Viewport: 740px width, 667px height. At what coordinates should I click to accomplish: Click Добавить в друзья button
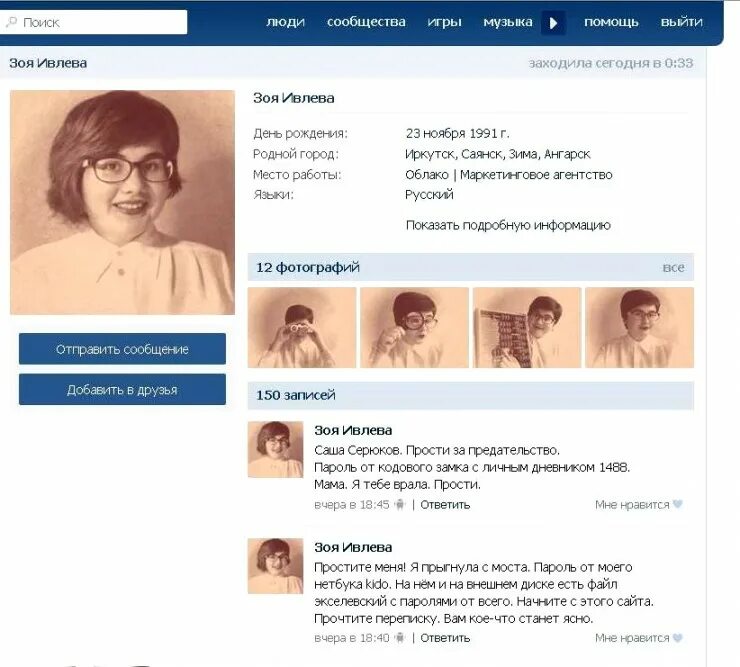click(122, 389)
